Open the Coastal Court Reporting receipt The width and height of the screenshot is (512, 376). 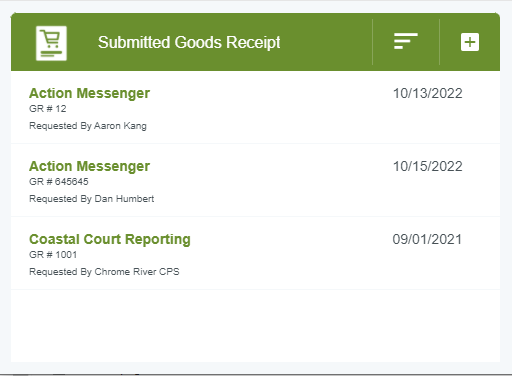(x=110, y=239)
